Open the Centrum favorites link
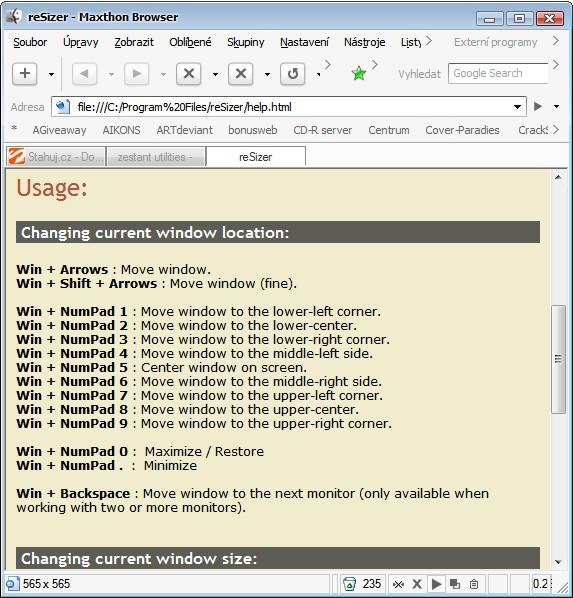The height and width of the screenshot is (598, 573). pos(389,130)
